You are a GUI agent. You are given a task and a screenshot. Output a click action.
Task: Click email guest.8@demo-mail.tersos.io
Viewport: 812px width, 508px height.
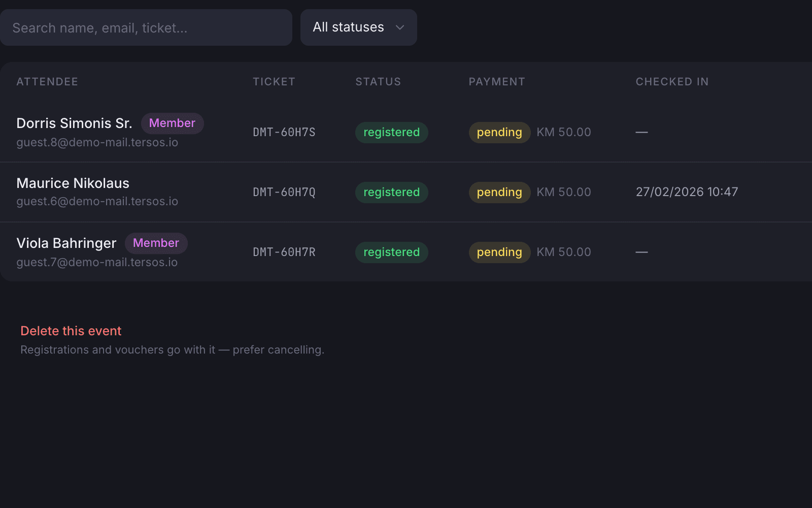tap(97, 142)
